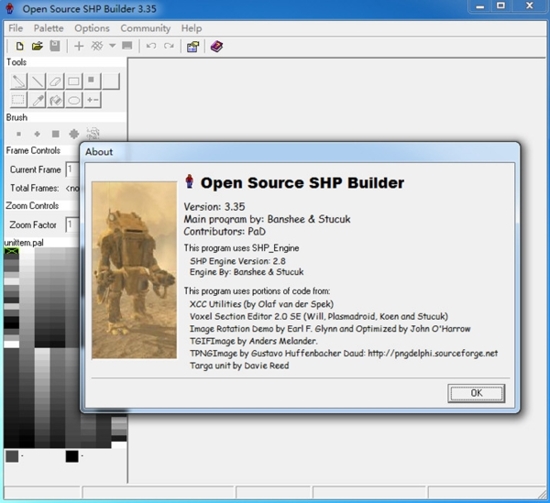Click the 'Zoom Controls' panel header
Screen dimensions: 550x503
(x=32, y=206)
